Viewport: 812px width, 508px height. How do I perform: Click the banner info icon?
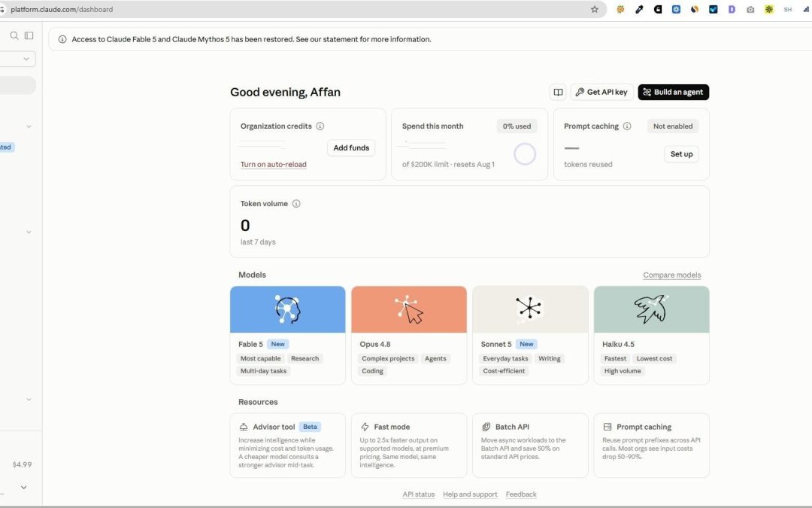(62, 39)
